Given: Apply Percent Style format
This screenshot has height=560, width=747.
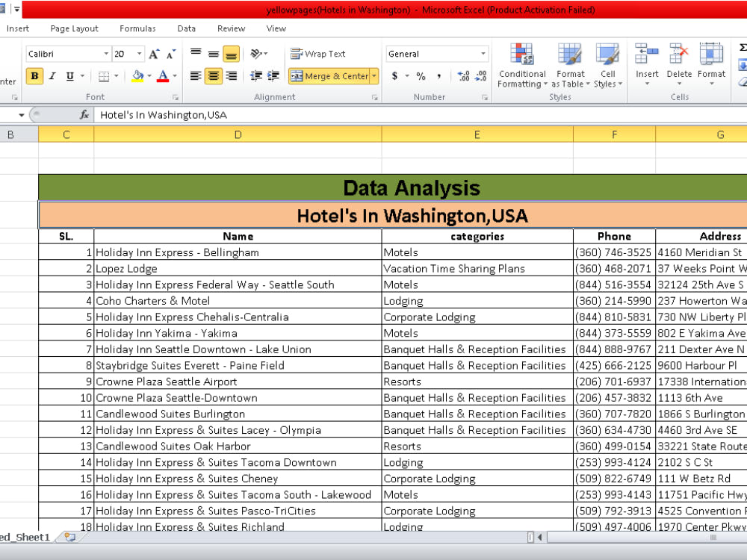Looking at the screenshot, I should click(421, 75).
